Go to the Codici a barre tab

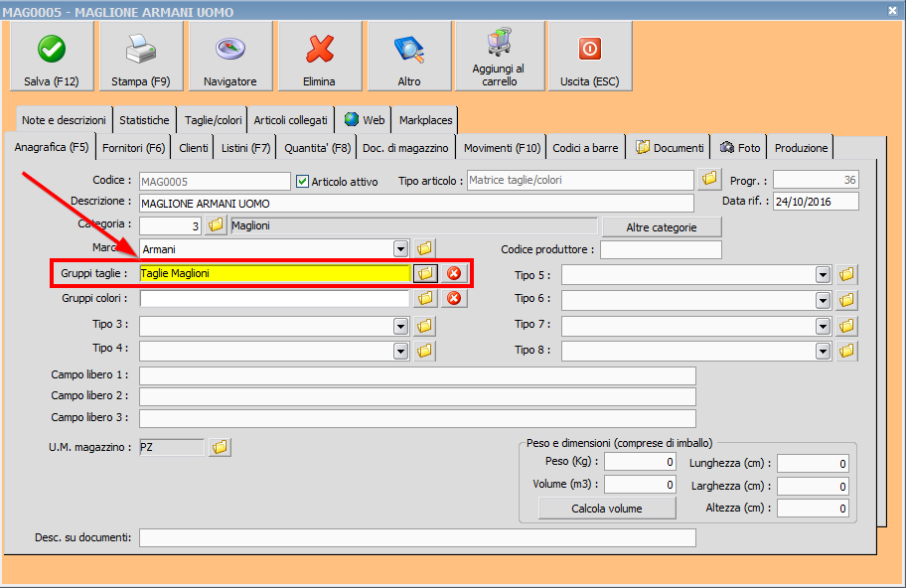(x=585, y=148)
